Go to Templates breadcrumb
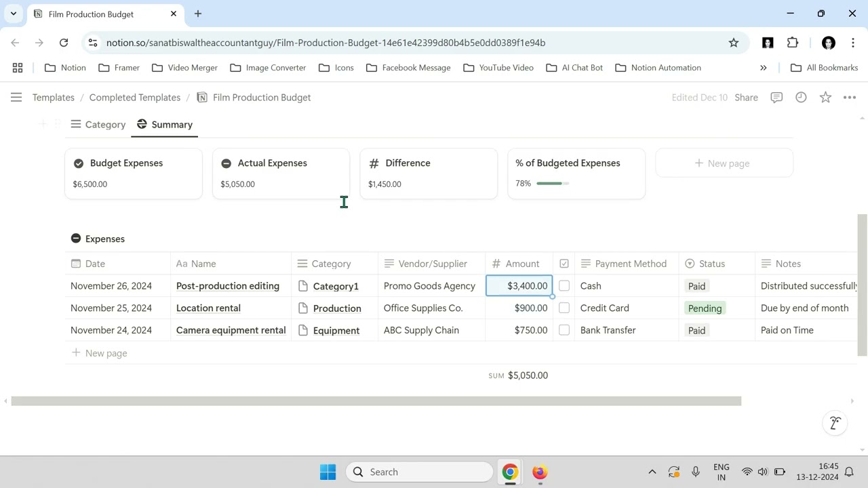Viewport: 868px width, 488px height. 54,98
